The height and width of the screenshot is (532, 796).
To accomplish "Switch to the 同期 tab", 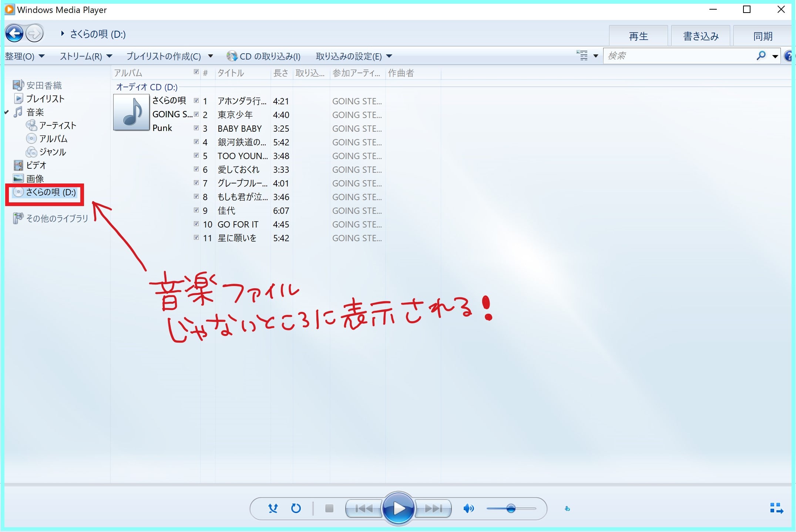I will coord(763,36).
